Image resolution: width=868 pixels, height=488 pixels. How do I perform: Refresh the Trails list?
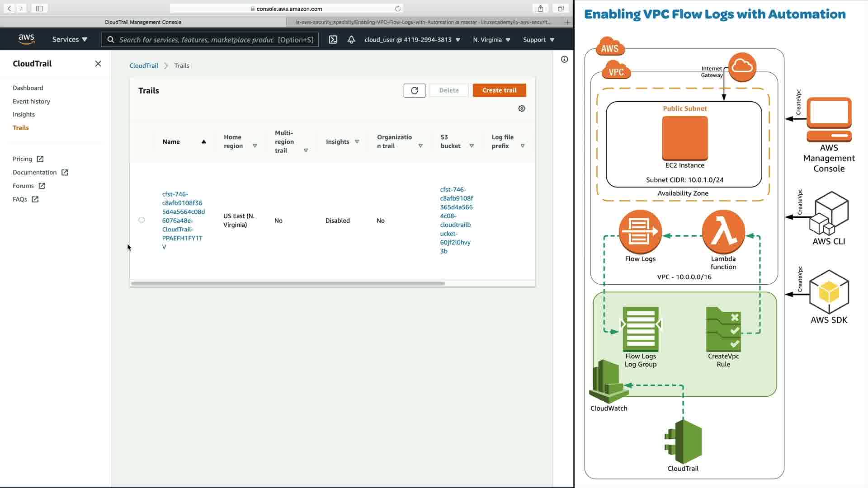pyautogui.click(x=414, y=90)
